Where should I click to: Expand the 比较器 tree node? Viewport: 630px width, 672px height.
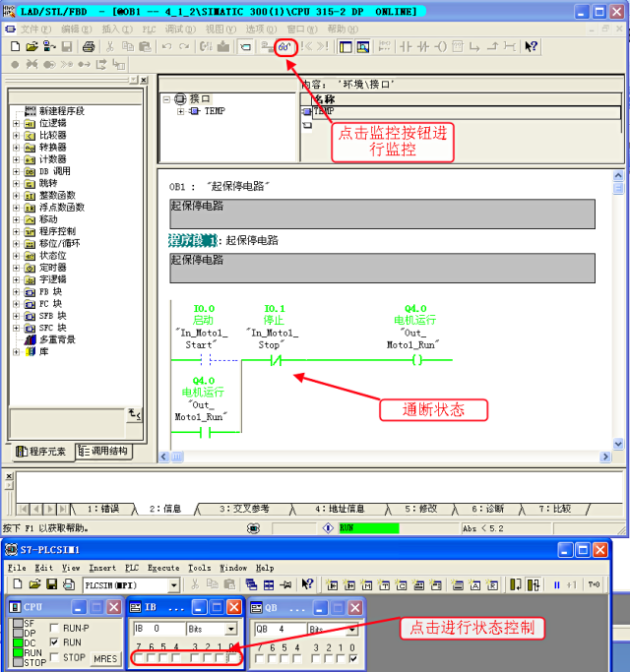point(17,136)
